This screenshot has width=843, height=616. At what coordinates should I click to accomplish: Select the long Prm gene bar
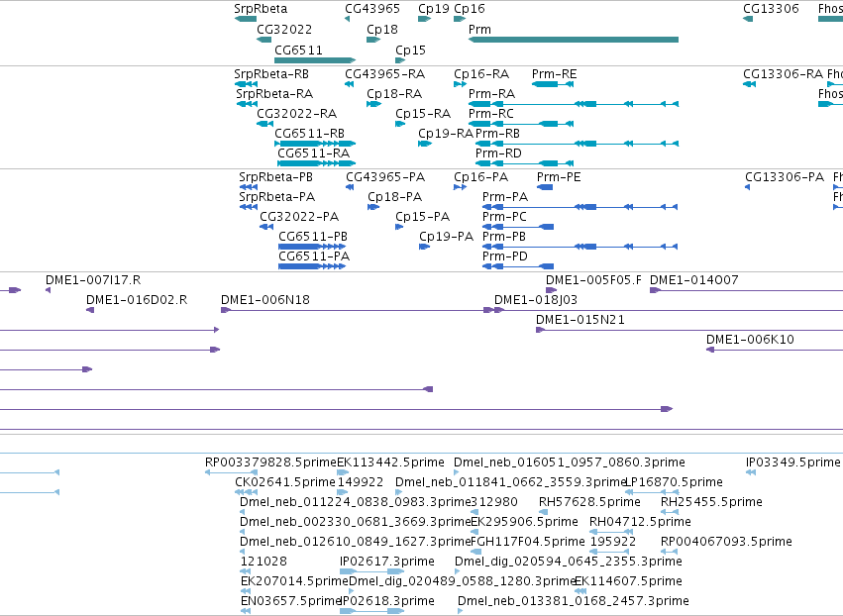[574, 40]
